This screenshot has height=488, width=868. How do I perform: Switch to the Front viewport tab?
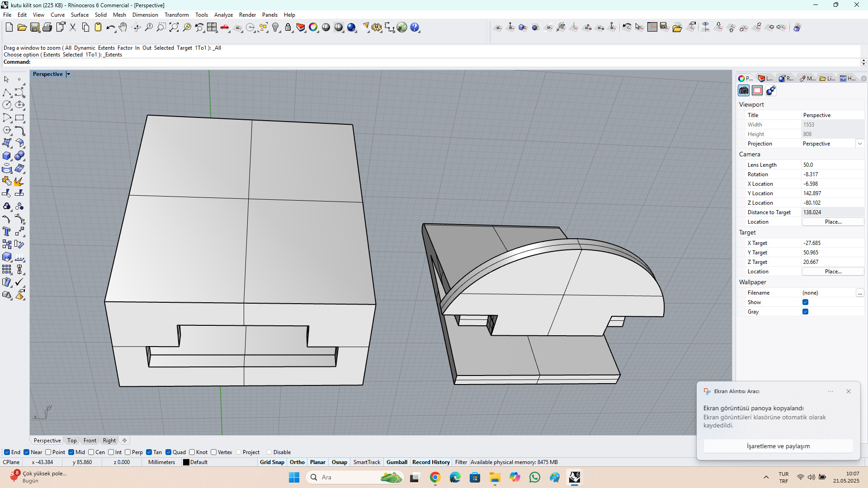(90, 441)
